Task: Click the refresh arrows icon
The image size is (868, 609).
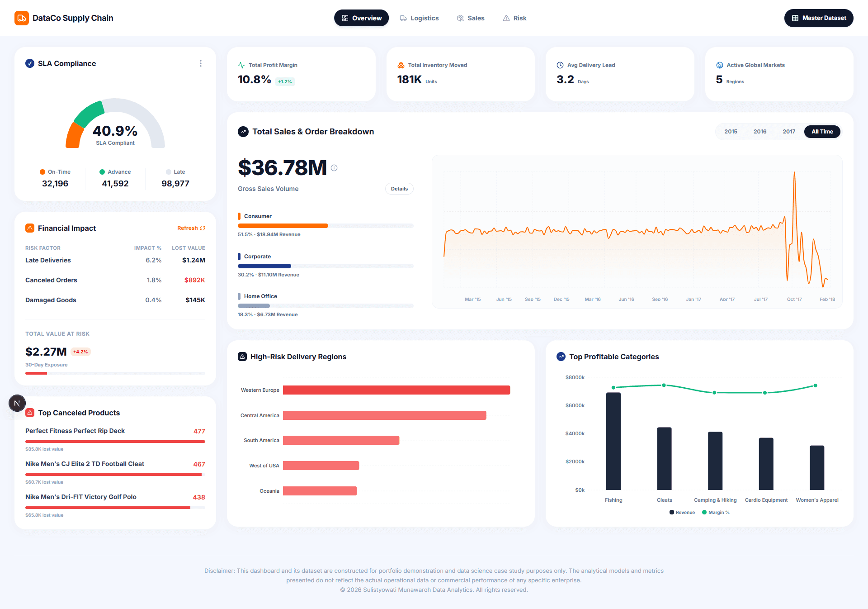Action: [x=203, y=228]
